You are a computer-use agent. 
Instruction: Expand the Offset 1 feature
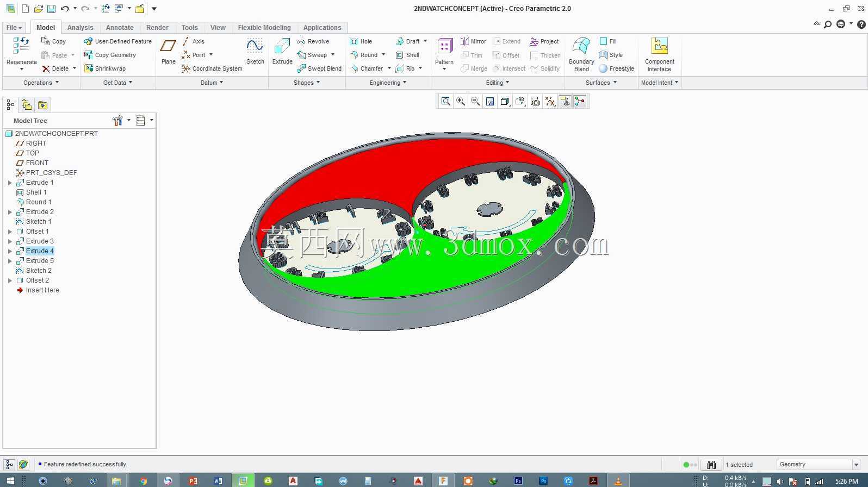(10, 232)
